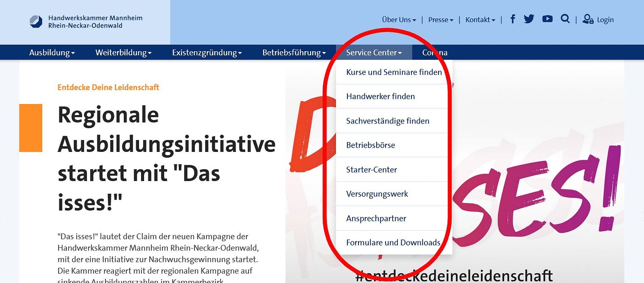Choose Starter-Center from the menu
This screenshot has width=644, height=283.
click(394, 170)
